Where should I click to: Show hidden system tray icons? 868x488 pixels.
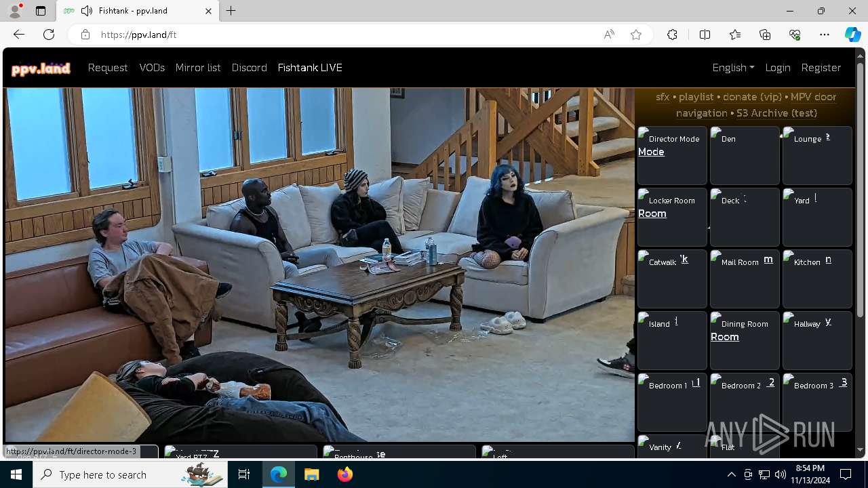pyautogui.click(x=731, y=474)
